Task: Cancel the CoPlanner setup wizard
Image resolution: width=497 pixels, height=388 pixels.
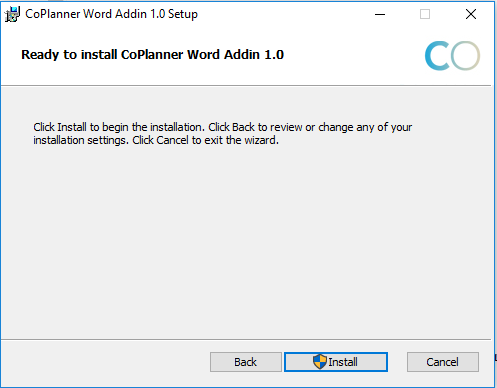Action: pos(443,362)
